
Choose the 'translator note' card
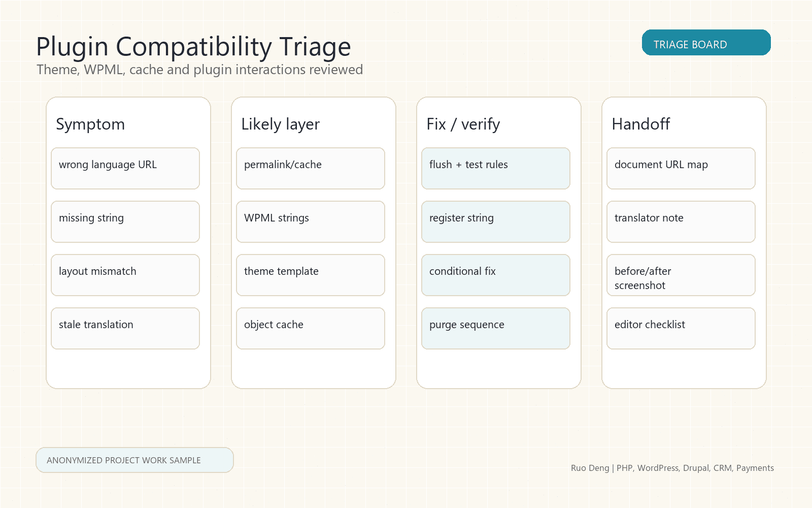click(681, 222)
